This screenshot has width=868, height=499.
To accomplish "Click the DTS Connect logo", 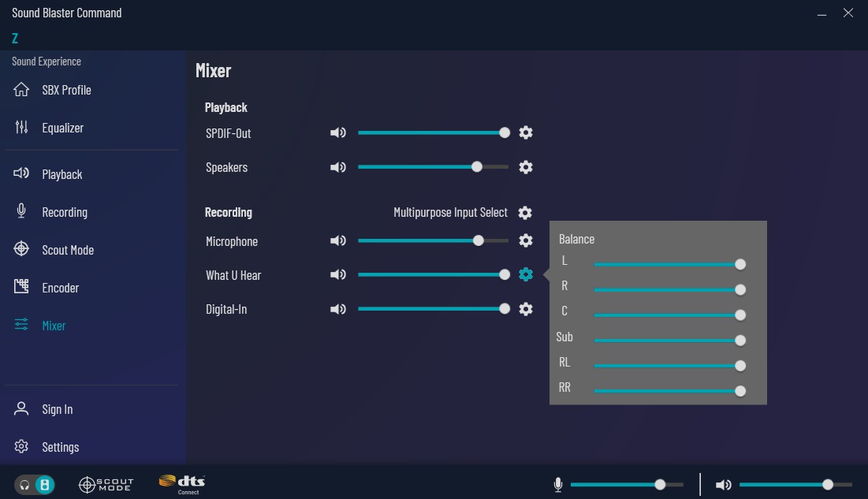I will [x=182, y=484].
